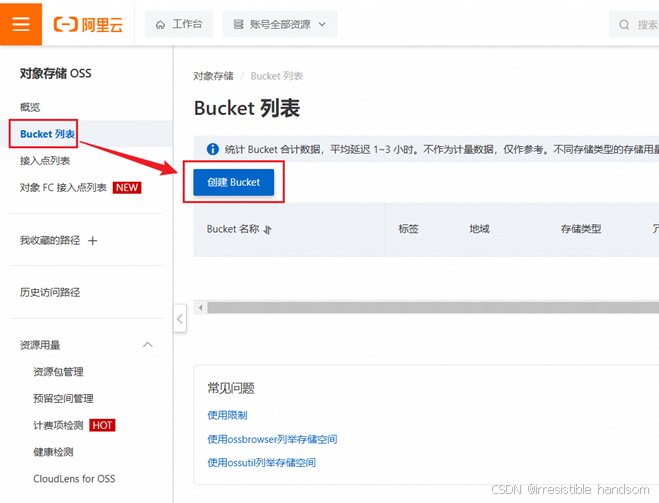Click the 标签 column header
This screenshot has width=659, height=503.
tap(409, 229)
